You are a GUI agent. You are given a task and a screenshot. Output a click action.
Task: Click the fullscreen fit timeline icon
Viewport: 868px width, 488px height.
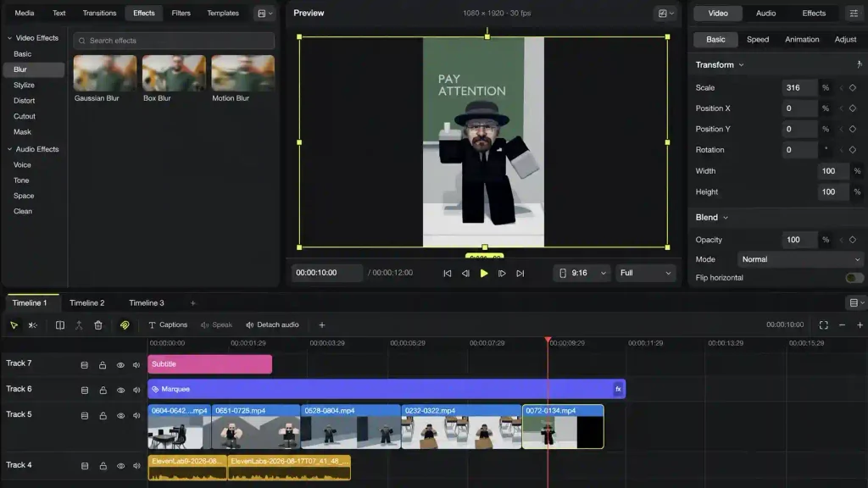824,325
